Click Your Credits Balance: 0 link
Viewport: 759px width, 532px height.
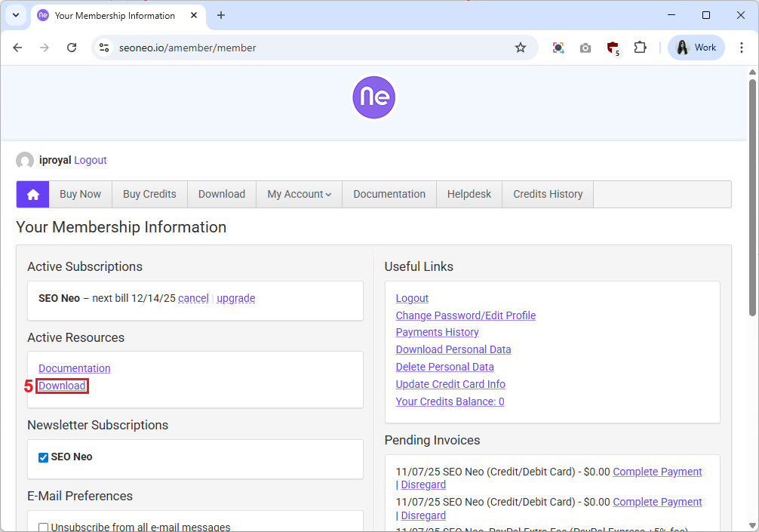450,401
